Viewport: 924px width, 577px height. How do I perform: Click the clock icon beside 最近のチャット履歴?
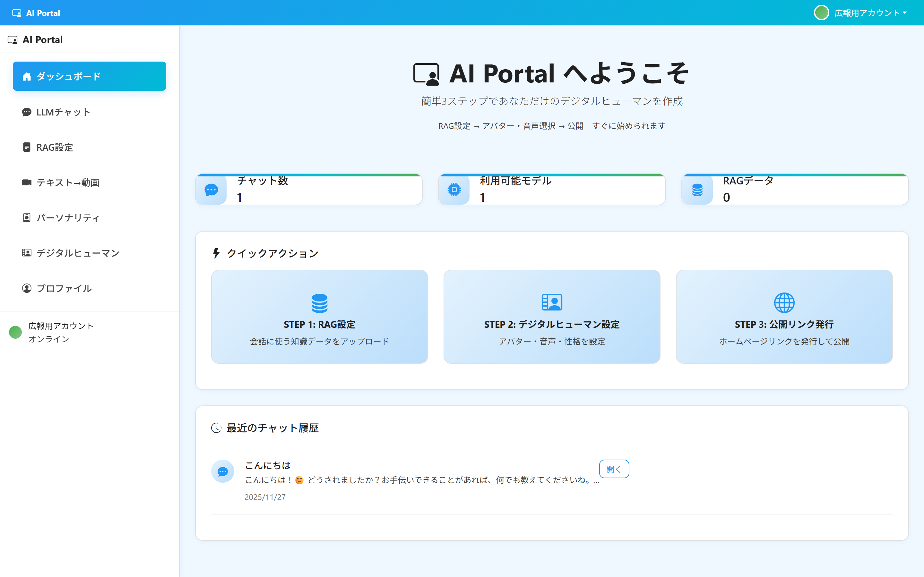click(216, 428)
